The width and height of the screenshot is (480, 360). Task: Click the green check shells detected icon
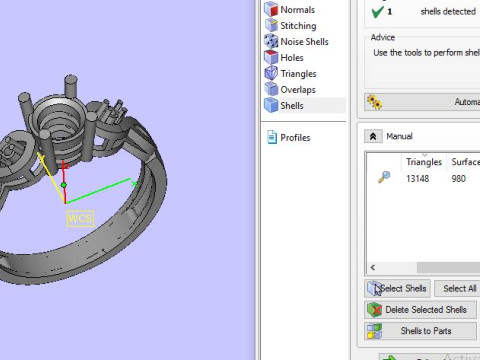click(x=377, y=12)
